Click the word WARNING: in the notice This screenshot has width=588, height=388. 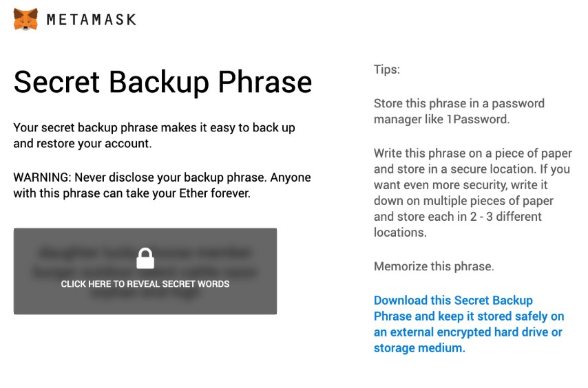tap(43, 177)
